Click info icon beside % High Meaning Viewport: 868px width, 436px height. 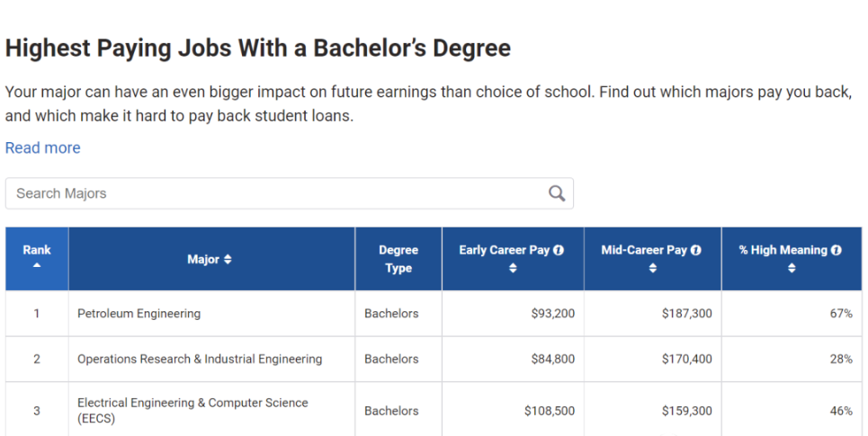pos(837,250)
